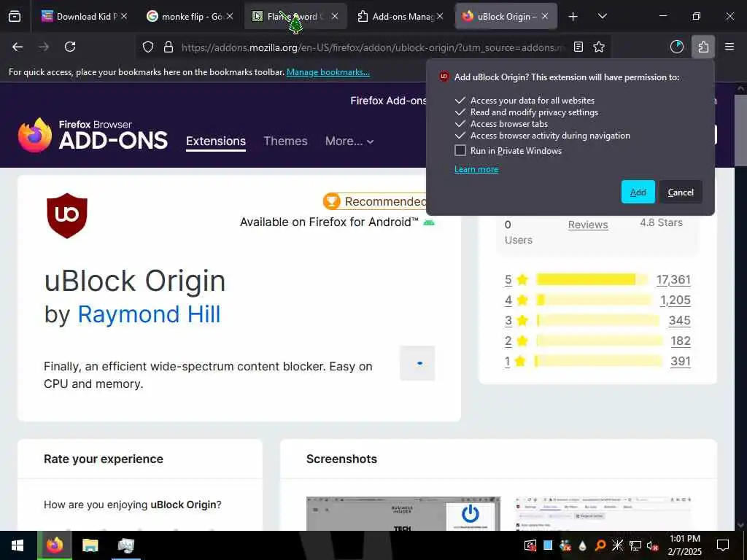Cancel the uBlock Origin install prompt

[x=681, y=192]
